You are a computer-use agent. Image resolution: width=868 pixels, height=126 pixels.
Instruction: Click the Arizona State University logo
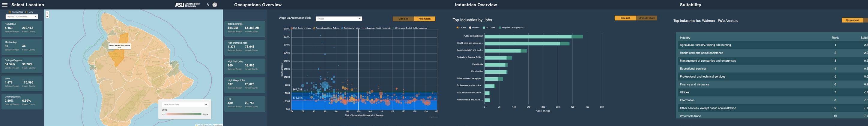(x=187, y=5)
